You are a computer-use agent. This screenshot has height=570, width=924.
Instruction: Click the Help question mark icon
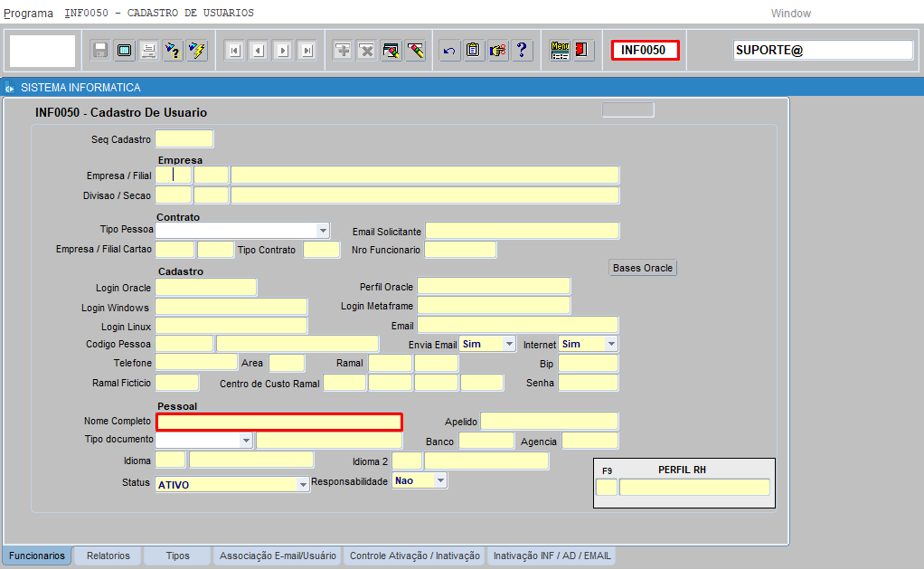522,50
